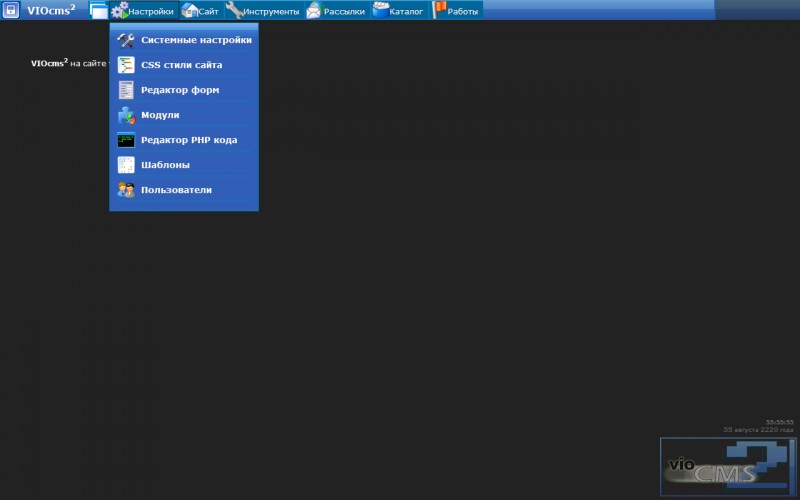
Task: Open Редактор форм entry
Action: pyautogui.click(x=184, y=90)
